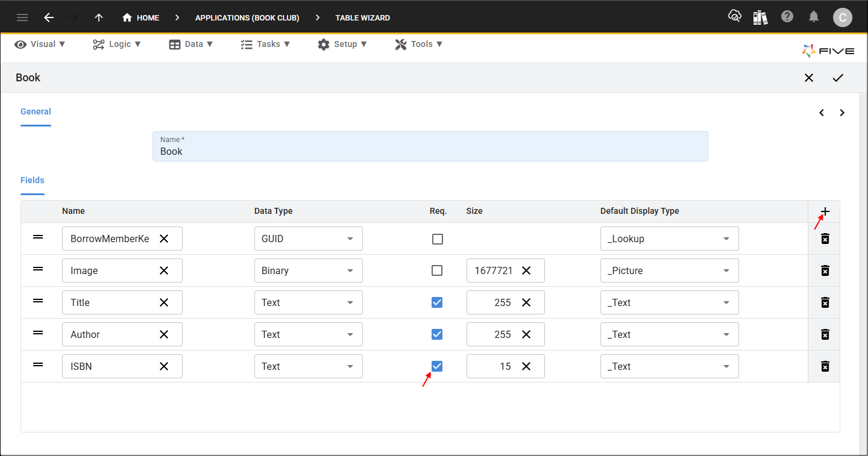The height and width of the screenshot is (456, 868).
Task: Open the Tasks menu
Action: tap(265, 44)
